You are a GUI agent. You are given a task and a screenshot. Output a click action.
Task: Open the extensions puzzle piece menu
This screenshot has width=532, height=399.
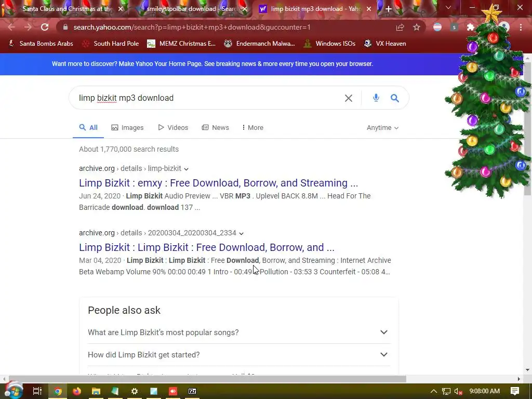click(x=470, y=27)
